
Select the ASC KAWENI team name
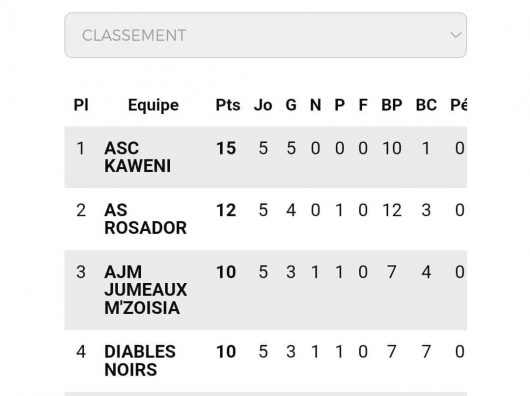137,157
